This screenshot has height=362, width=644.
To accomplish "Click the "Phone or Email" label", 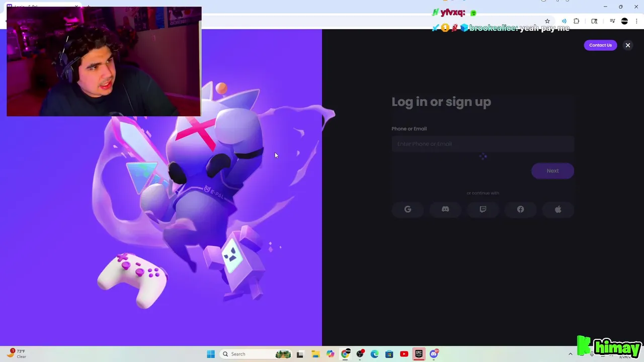I will tap(409, 129).
